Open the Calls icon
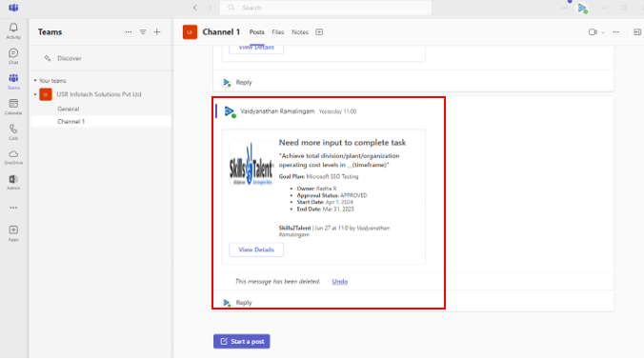The height and width of the screenshot is (360, 644). (x=13, y=132)
